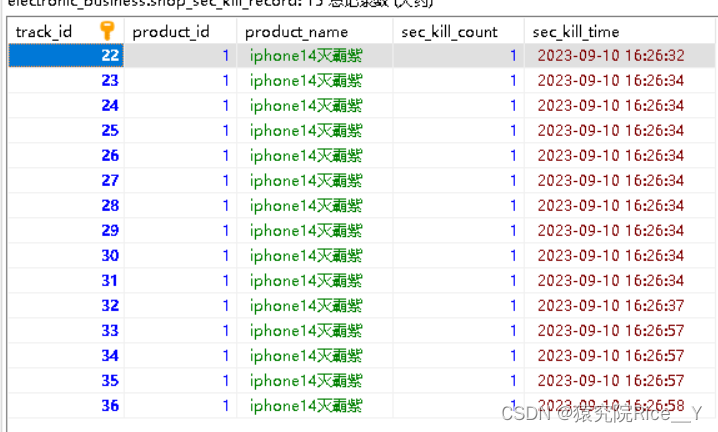
Task: Click product_name cell in row 22
Action: tap(315, 55)
